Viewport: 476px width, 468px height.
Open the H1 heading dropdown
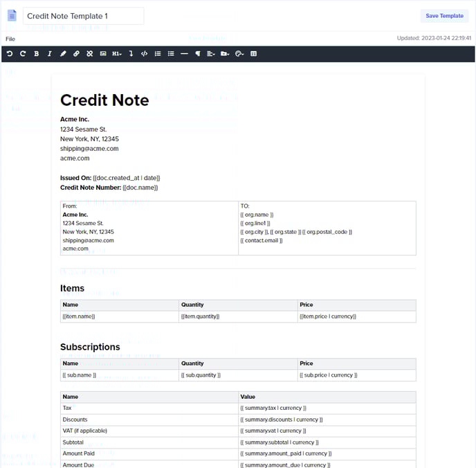(116, 54)
